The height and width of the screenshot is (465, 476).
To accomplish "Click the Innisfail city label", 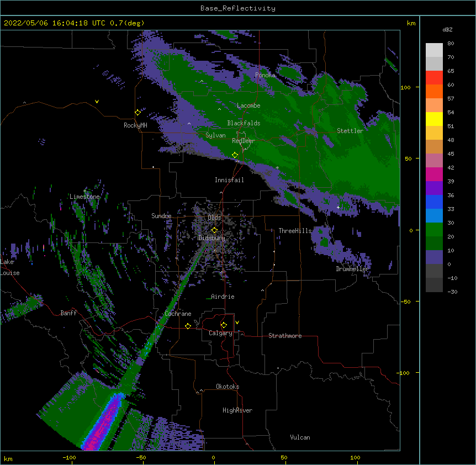I will coord(229,180).
